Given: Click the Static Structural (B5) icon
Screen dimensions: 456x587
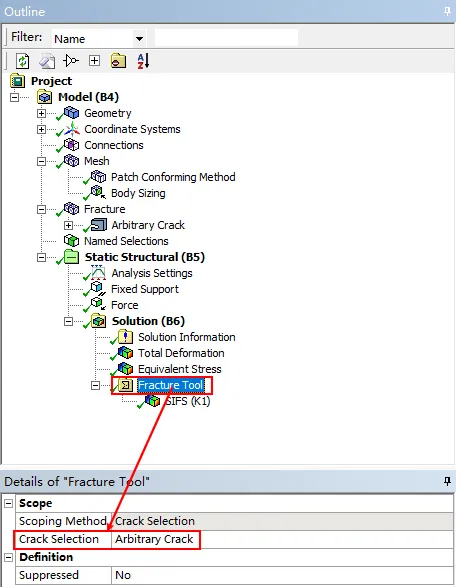Looking at the screenshot, I should [x=71, y=257].
